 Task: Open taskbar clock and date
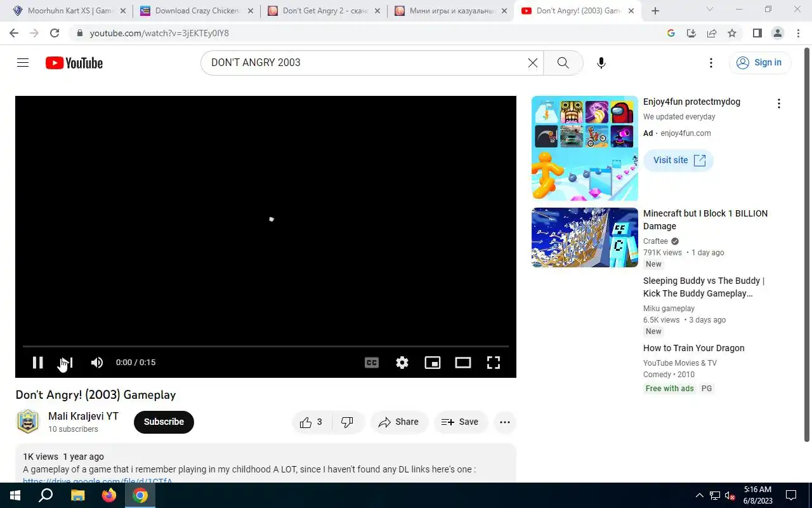coord(757,495)
